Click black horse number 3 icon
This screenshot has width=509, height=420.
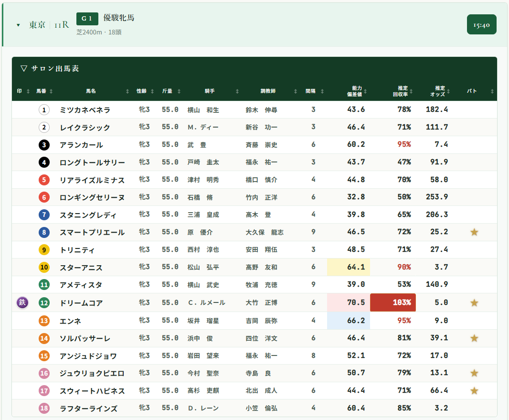pyautogui.click(x=44, y=145)
